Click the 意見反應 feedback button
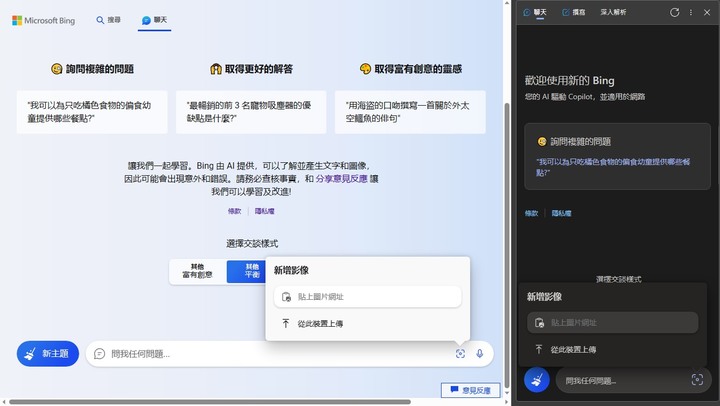The image size is (720, 406). point(470,390)
